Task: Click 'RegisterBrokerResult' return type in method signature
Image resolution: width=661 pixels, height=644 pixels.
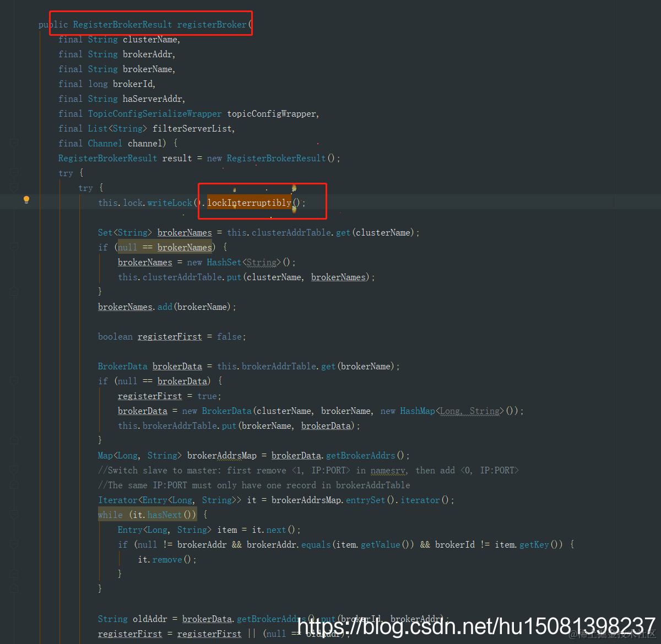Action: tap(122, 24)
